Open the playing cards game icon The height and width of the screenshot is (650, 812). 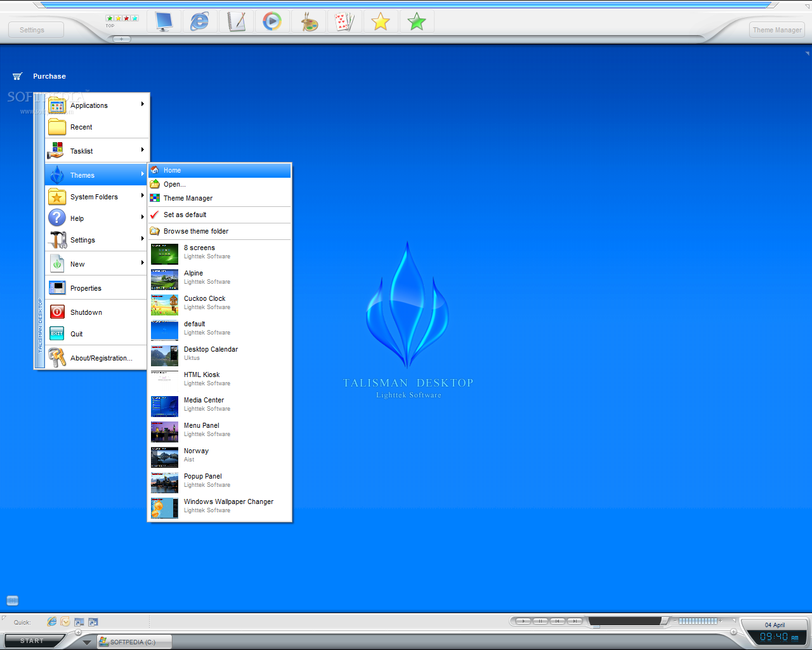[x=344, y=22]
